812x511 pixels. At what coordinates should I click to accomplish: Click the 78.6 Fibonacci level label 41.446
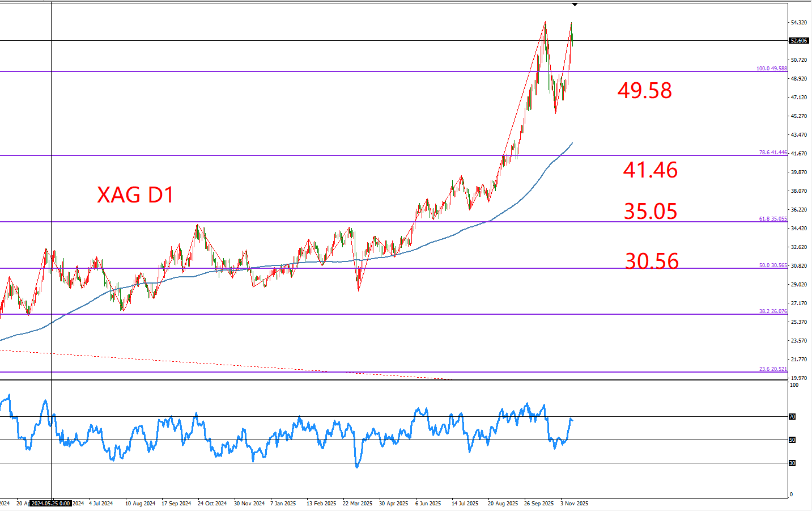[773, 153]
